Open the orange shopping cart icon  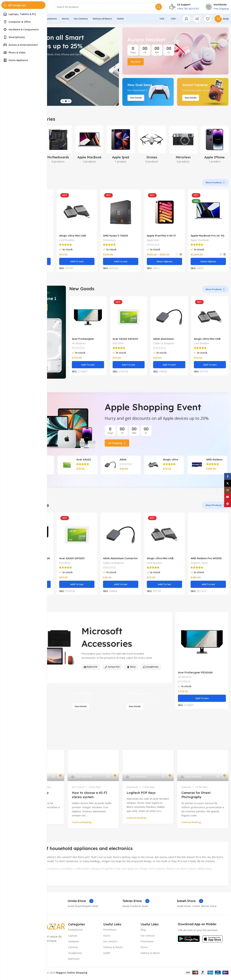[218, 19]
